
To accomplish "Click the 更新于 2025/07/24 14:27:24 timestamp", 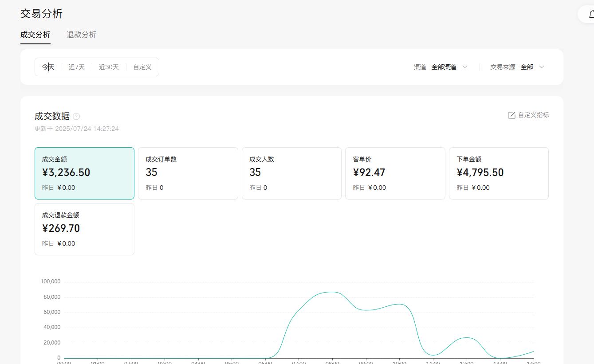I will [x=77, y=129].
